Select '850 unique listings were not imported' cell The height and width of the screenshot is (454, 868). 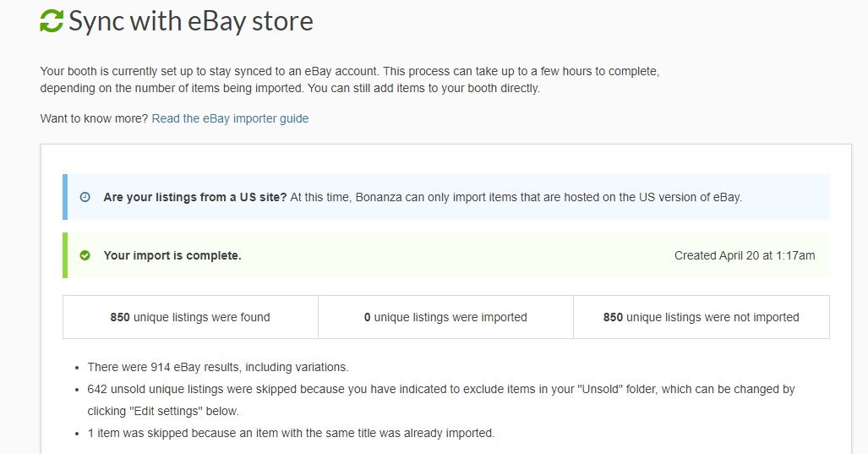701,317
